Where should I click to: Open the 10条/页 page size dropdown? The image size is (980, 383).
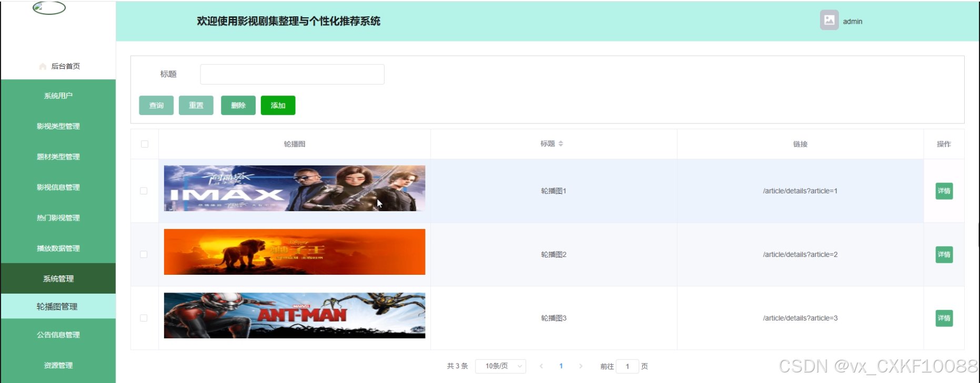[500, 366]
